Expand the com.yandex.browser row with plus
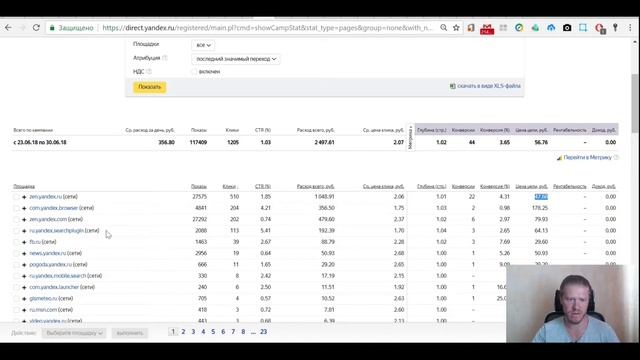Image resolution: width=640 pixels, height=360 pixels. [24, 208]
